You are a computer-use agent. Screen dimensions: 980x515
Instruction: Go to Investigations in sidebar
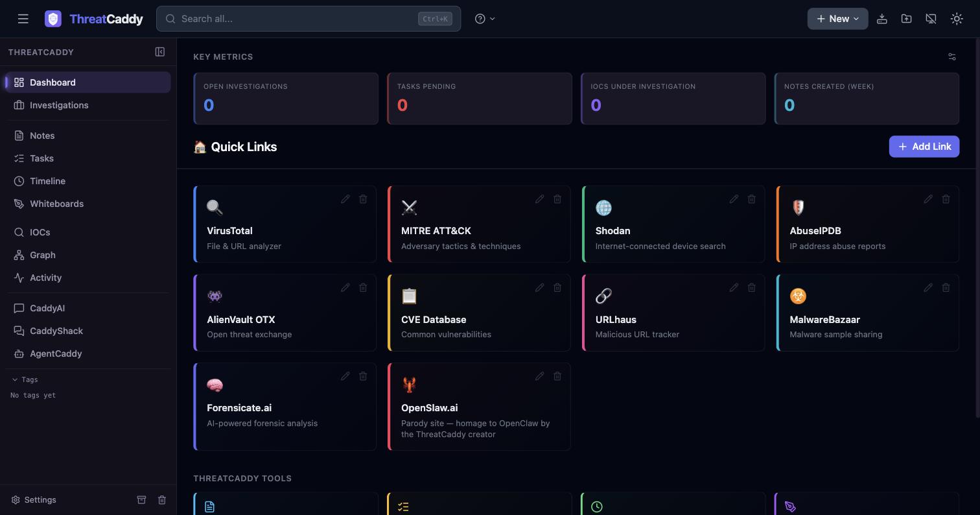pos(88,105)
